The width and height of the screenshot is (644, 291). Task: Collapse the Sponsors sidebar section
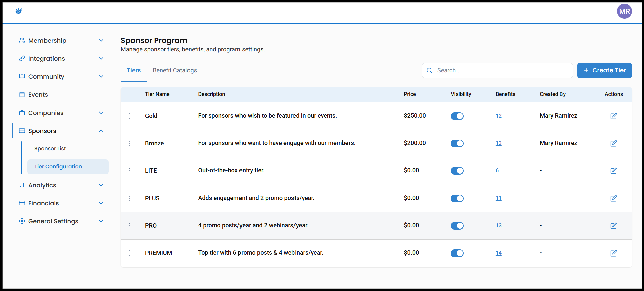101,131
